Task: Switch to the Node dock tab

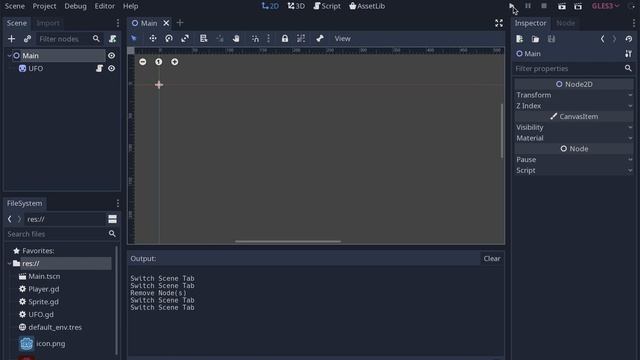Action: (x=565, y=23)
